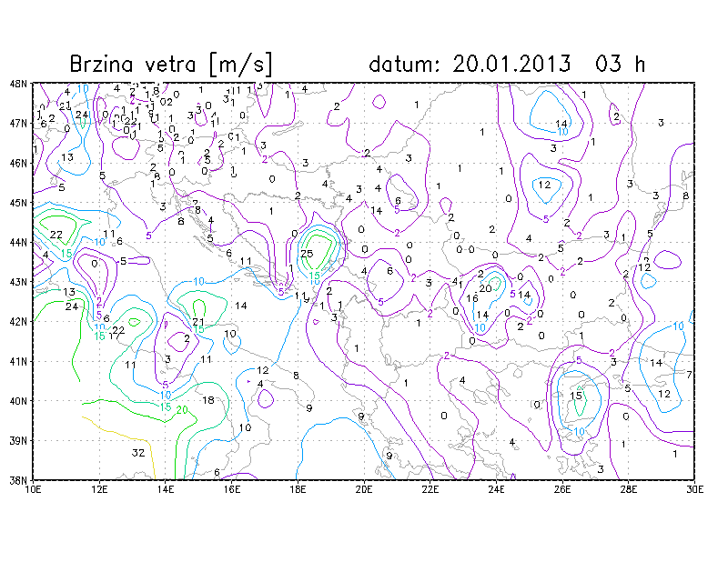
Task: Click the 16E longitude axis label
Action: (232, 489)
